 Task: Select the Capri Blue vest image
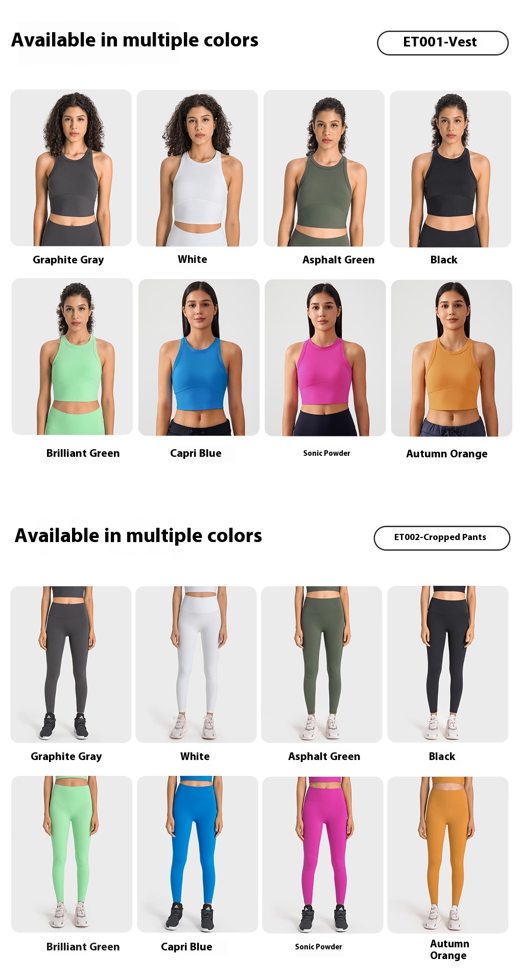click(x=199, y=357)
